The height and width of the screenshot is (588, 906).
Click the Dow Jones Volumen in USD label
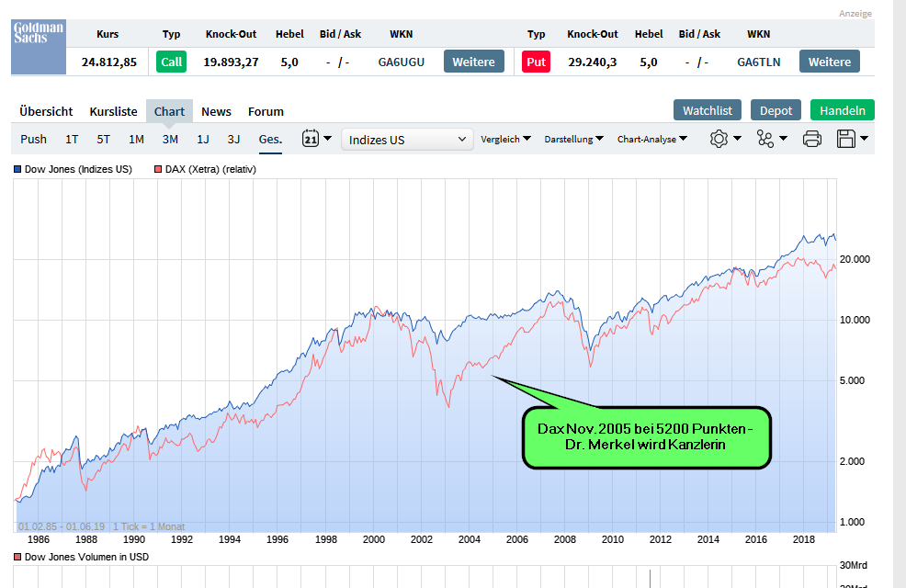pyautogui.click(x=86, y=557)
